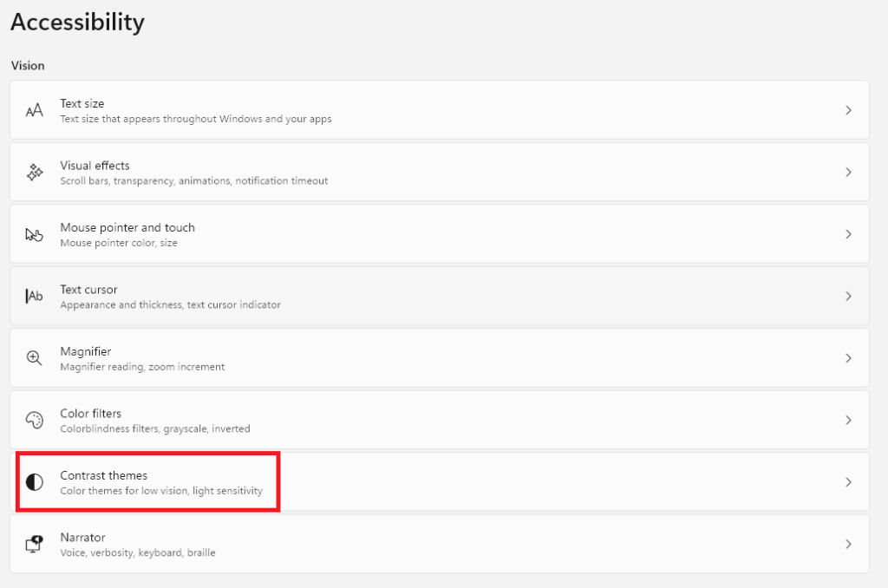The height and width of the screenshot is (588, 888).
Task: Click the Magnifier reading, zoom increment description
Action: coord(142,367)
